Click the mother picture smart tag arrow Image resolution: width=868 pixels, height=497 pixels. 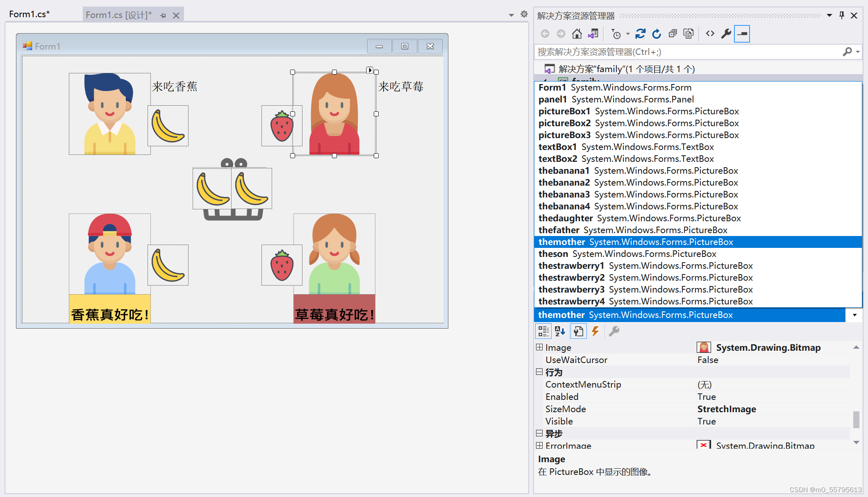point(370,70)
